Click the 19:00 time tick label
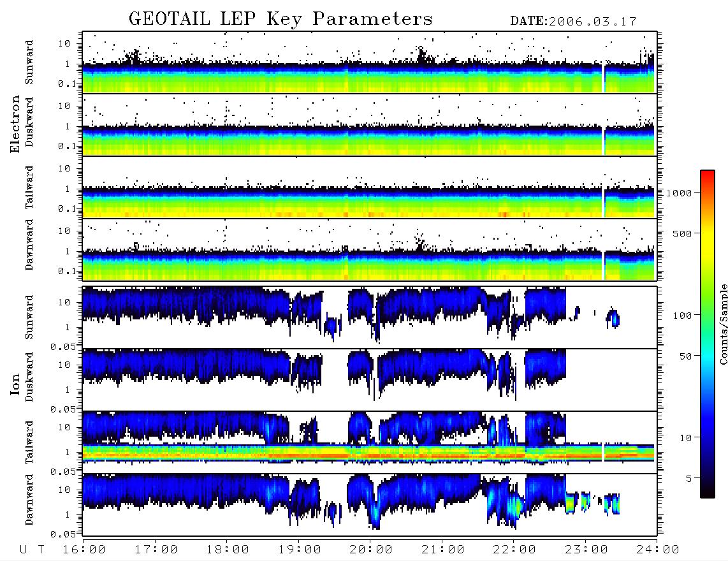Image resolution: width=728 pixels, height=561 pixels. [300, 550]
